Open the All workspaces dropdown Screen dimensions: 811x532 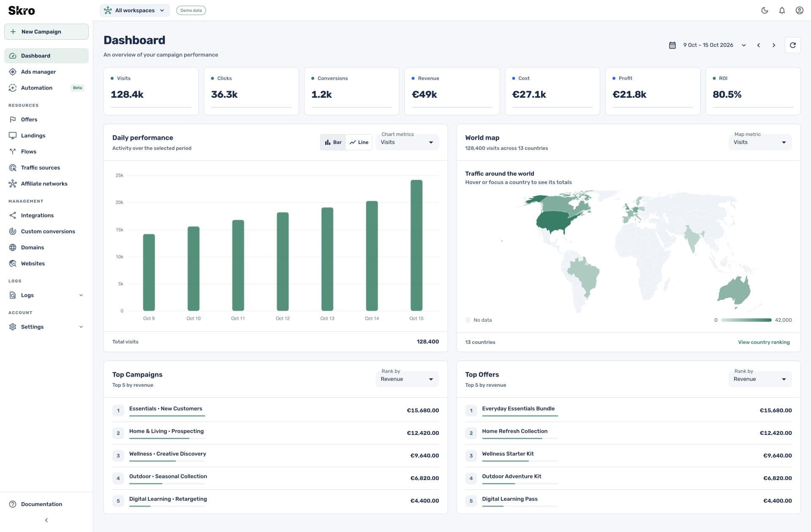pyautogui.click(x=135, y=11)
